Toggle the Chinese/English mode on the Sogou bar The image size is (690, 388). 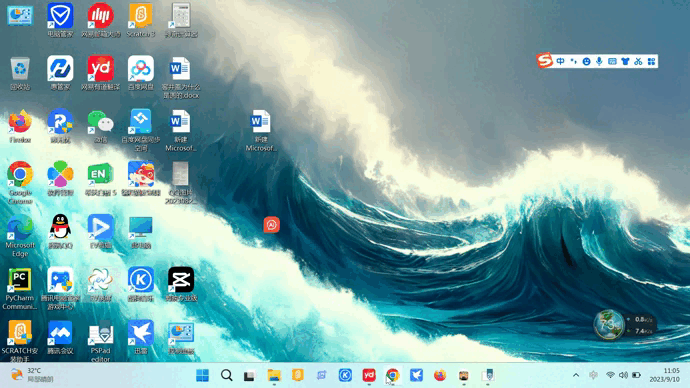point(560,62)
